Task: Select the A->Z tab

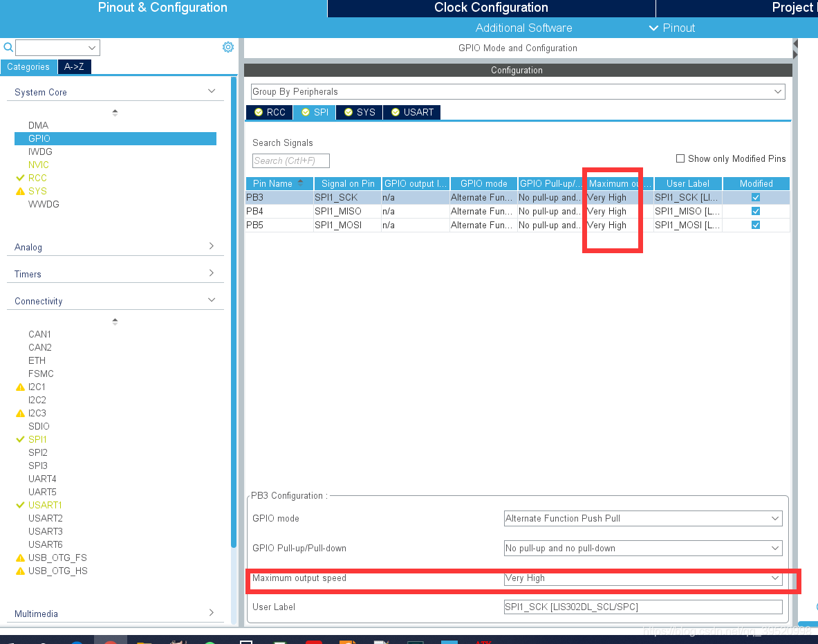Action: point(74,67)
